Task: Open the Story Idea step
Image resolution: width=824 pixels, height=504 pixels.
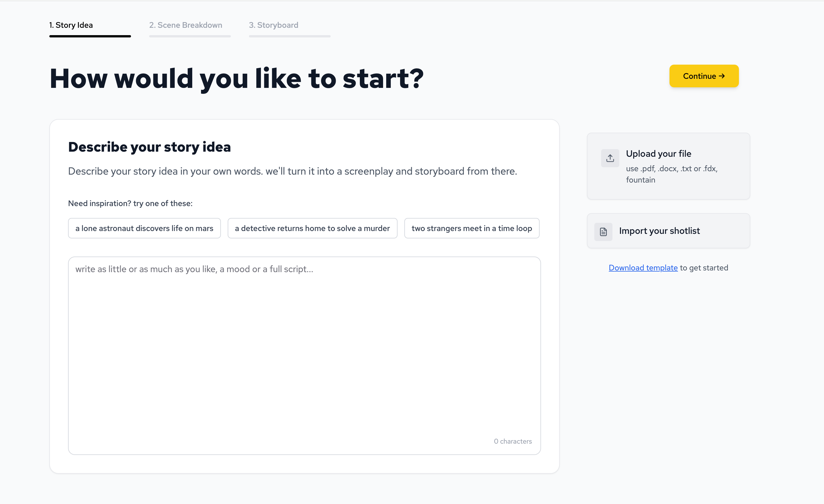Action: pos(71,25)
